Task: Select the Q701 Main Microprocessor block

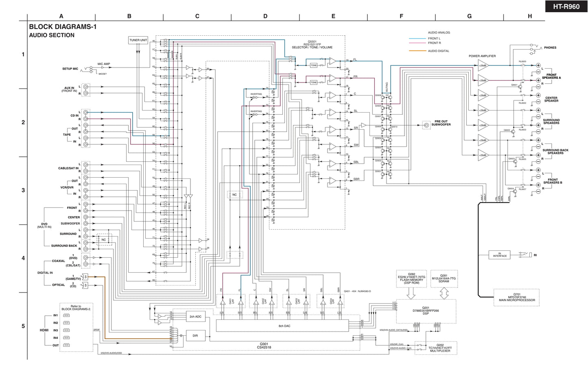Action: click(x=516, y=297)
